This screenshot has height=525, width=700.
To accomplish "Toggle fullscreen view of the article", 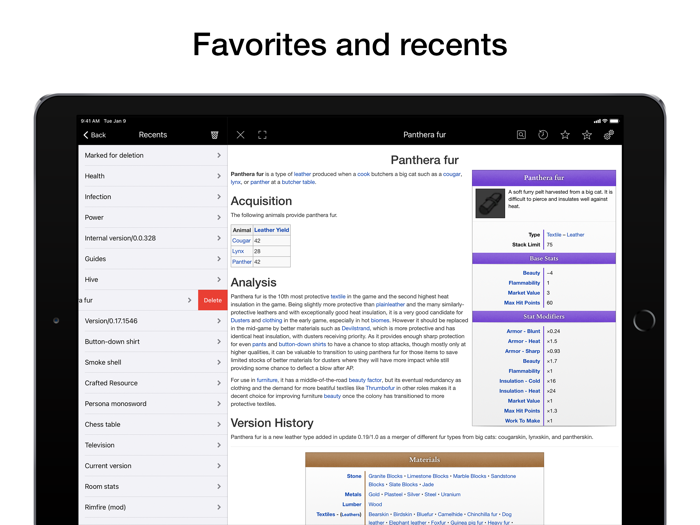I will coord(262,135).
